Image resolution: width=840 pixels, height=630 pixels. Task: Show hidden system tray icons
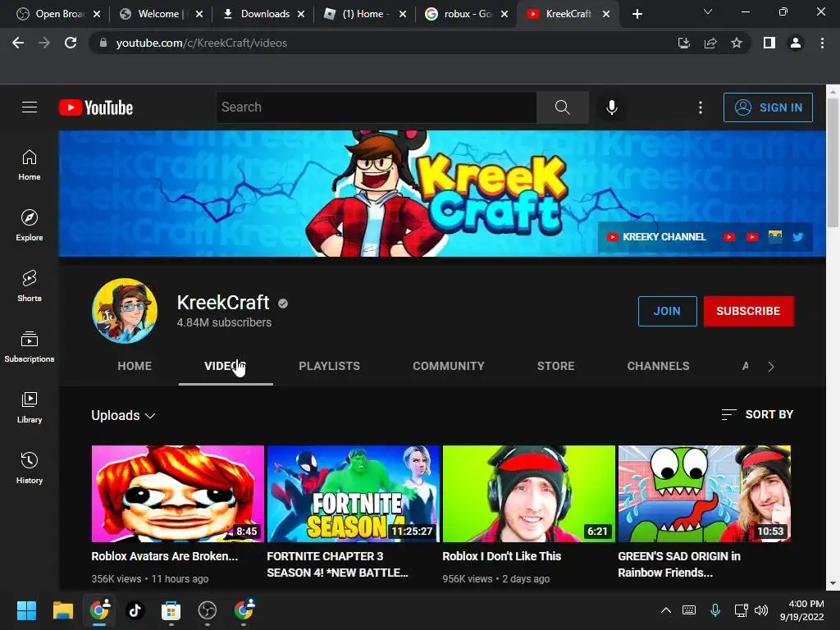click(x=666, y=610)
